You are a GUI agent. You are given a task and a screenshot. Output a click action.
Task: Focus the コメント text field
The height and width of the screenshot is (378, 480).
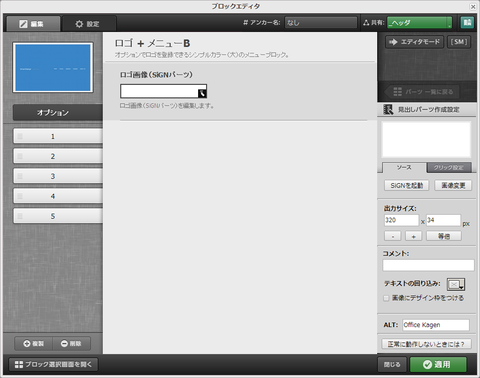[428, 265]
